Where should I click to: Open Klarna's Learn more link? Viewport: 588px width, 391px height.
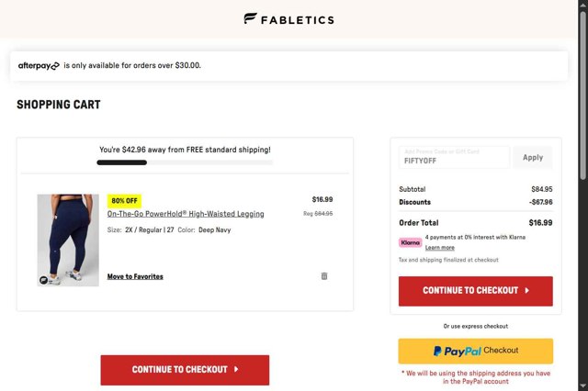439,248
